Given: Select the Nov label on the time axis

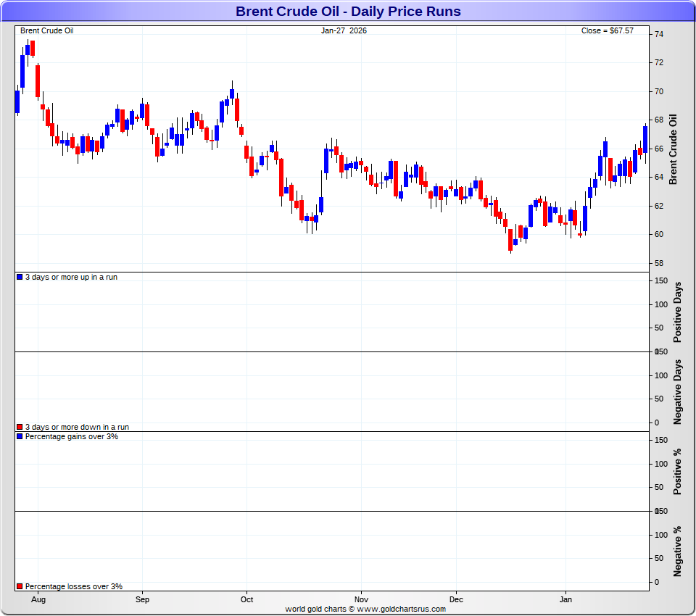Looking at the screenshot, I should [x=361, y=600].
